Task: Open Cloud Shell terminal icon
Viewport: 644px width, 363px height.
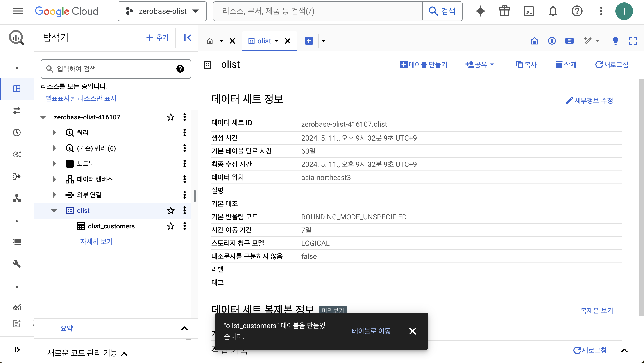Action: point(529,11)
